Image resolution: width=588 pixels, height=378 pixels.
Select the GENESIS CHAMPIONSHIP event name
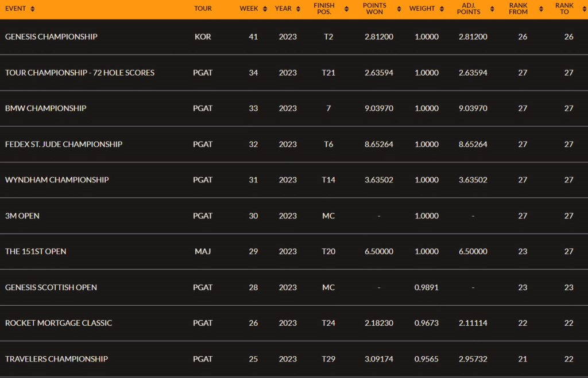[51, 37]
